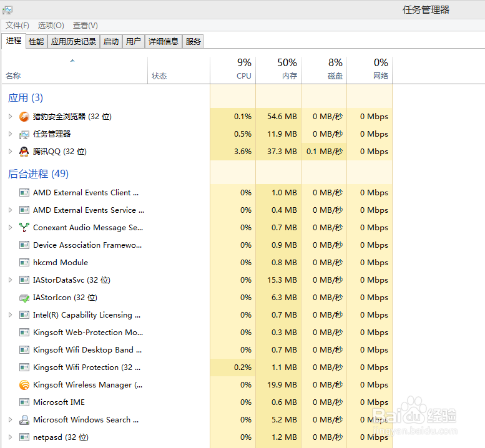Select the Kingsoft Wireless Manager process name
This screenshot has width=485, height=448.
[x=88, y=385]
